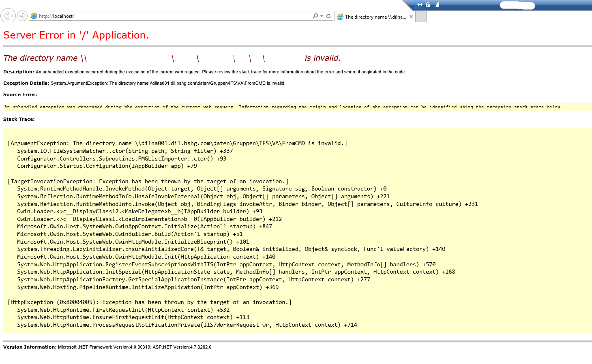Click the Internet Explorer page icon in address bar
The height and width of the screenshot is (364, 592).
[34, 16]
